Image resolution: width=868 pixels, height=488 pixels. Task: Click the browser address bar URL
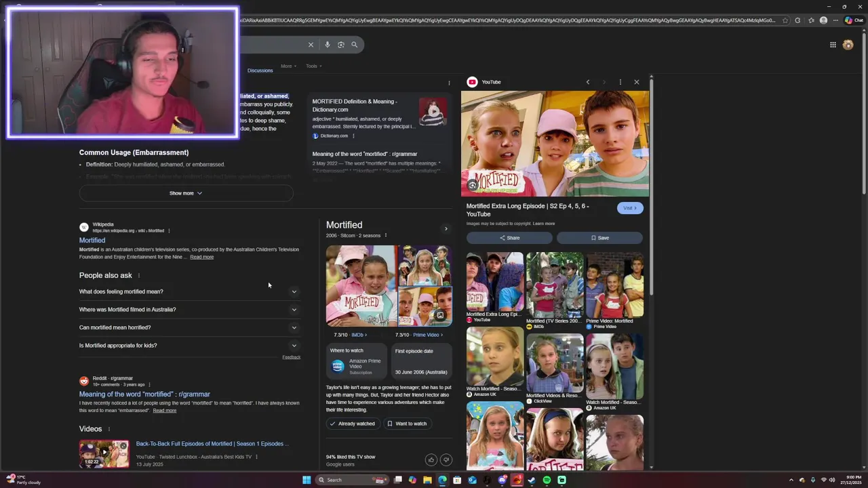pyautogui.click(x=507, y=20)
